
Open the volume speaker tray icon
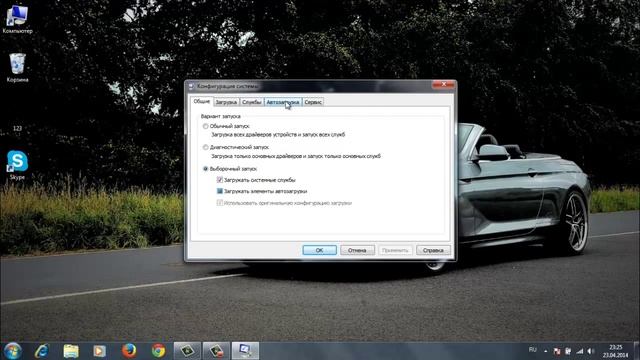(x=591, y=351)
